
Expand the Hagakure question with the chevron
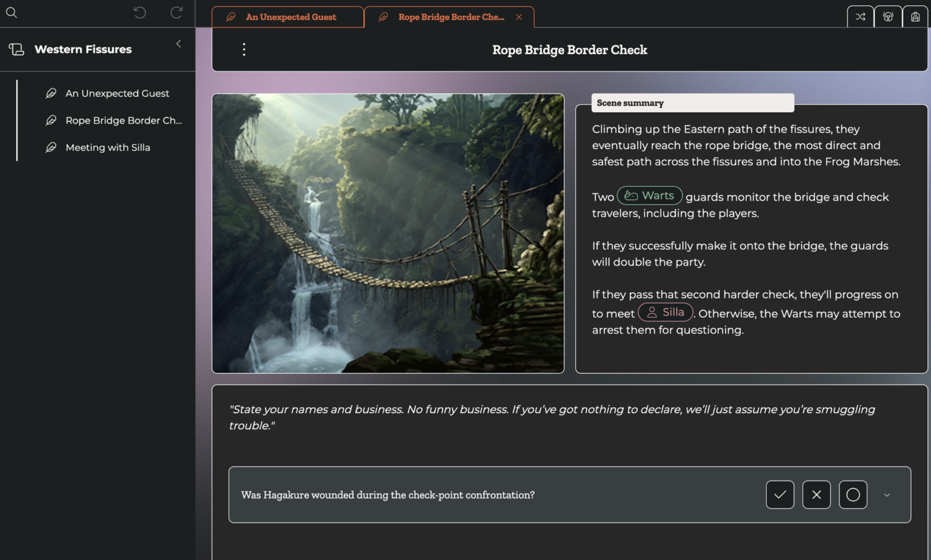[887, 495]
